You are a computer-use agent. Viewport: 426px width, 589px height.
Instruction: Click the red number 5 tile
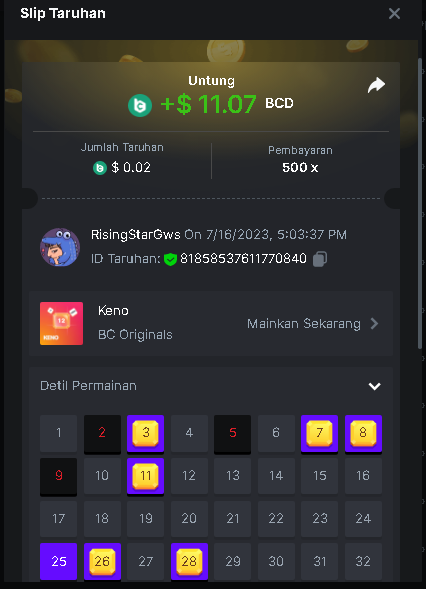[233, 434]
